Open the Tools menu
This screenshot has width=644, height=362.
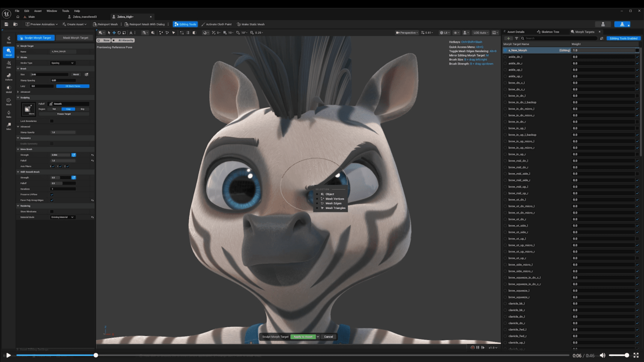click(65, 11)
